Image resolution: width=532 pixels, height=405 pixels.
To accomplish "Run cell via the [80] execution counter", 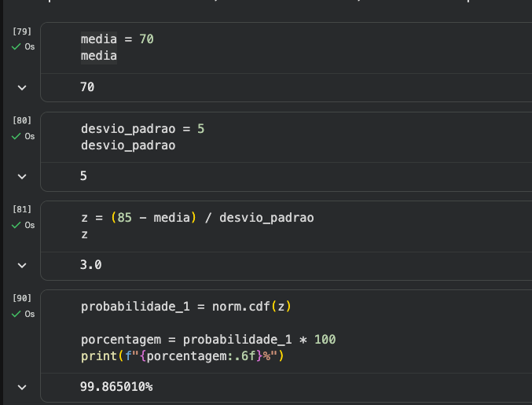I will tap(22, 120).
